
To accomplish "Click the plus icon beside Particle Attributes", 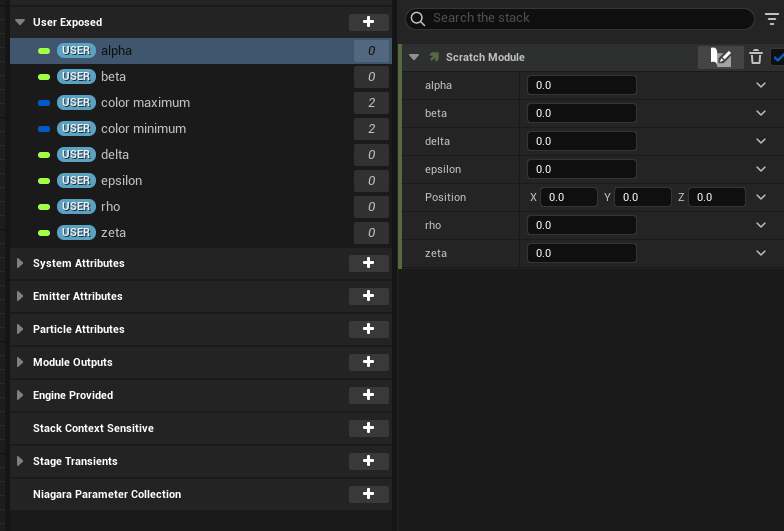I will [x=368, y=329].
